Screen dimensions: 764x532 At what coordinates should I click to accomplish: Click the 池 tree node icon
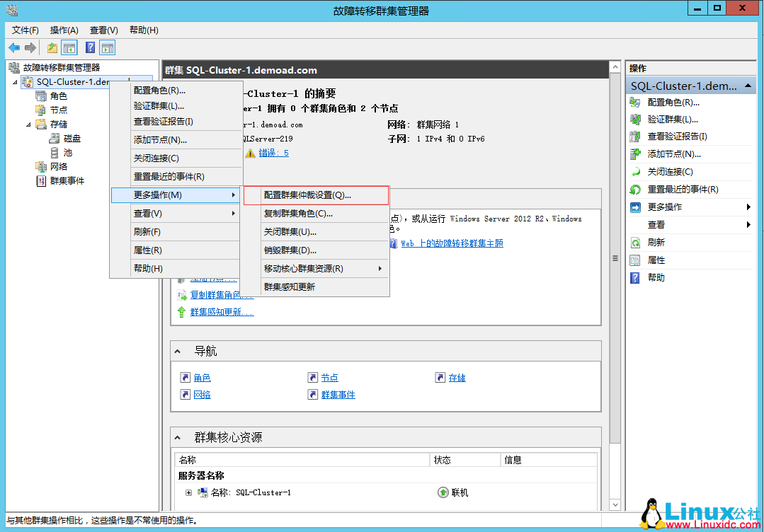coord(55,152)
